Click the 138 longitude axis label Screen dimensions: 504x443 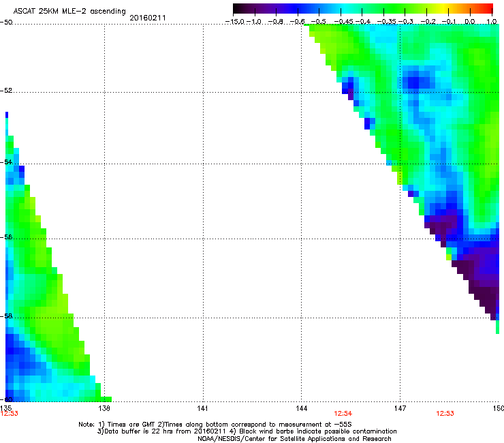pyautogui.click(x=104, y=408)
